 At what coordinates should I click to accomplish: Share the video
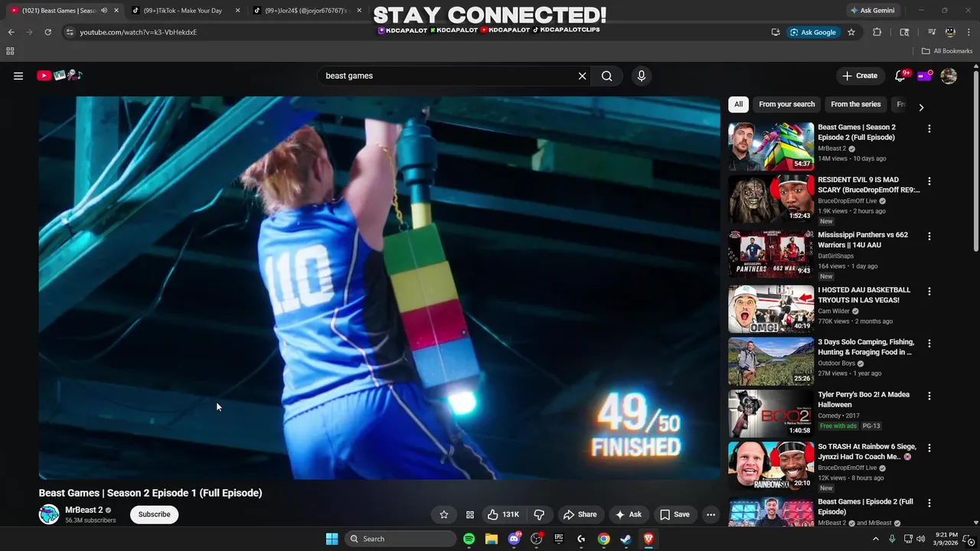pyautogui.click(x=580, y=514)
